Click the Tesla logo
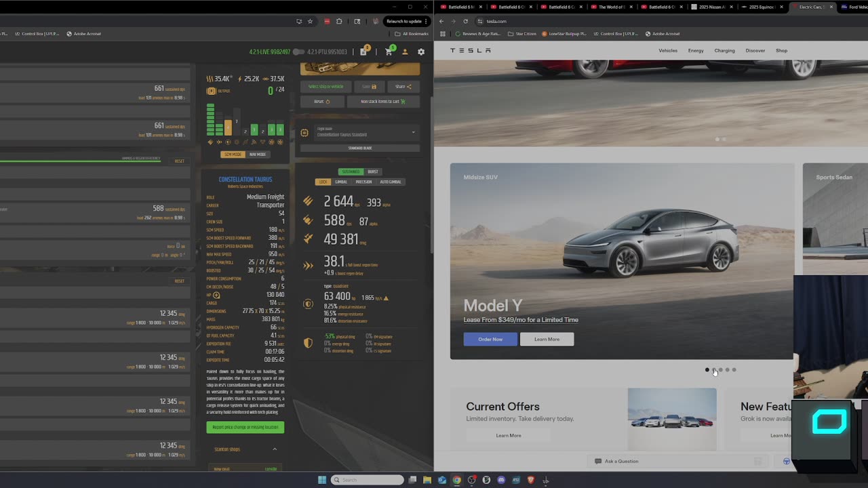Viewport: 868px width, 488px height. pyautogui.click(x=471, y=51)
